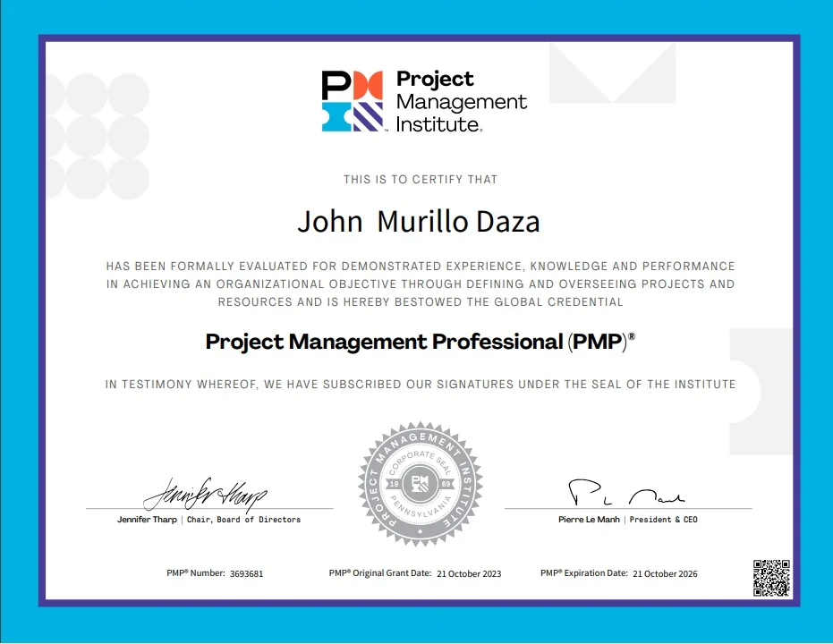This screenshot has height=644, width=833.
Task: Click "THIS IS TO CERTIFY THAT" text
Action: click(x=421, y=180)
